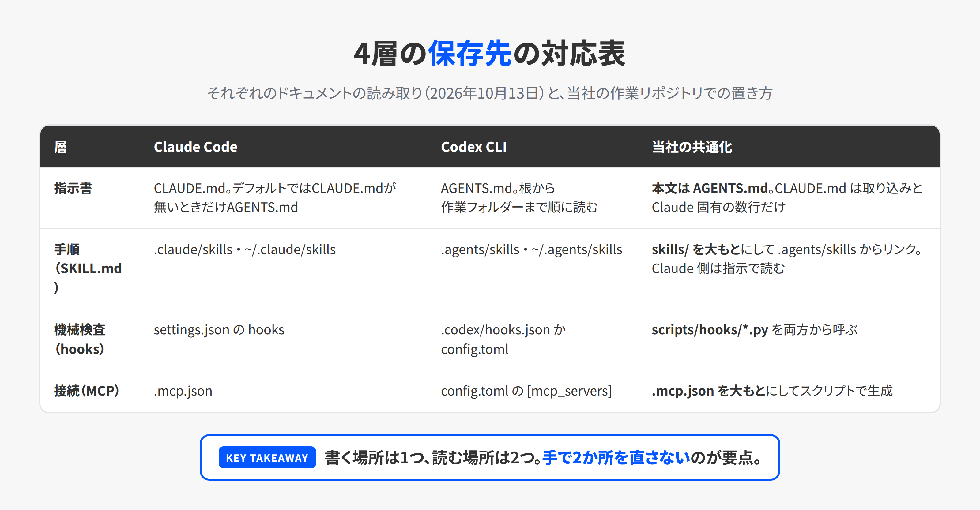Click the title '4層の保存先の対応表'
980x510 pixels.
pos(490,54)
